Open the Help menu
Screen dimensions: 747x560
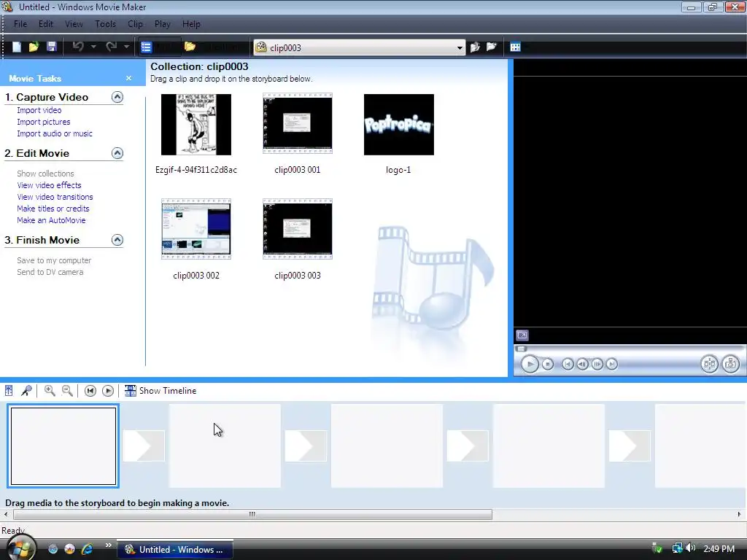pos(192,24)
